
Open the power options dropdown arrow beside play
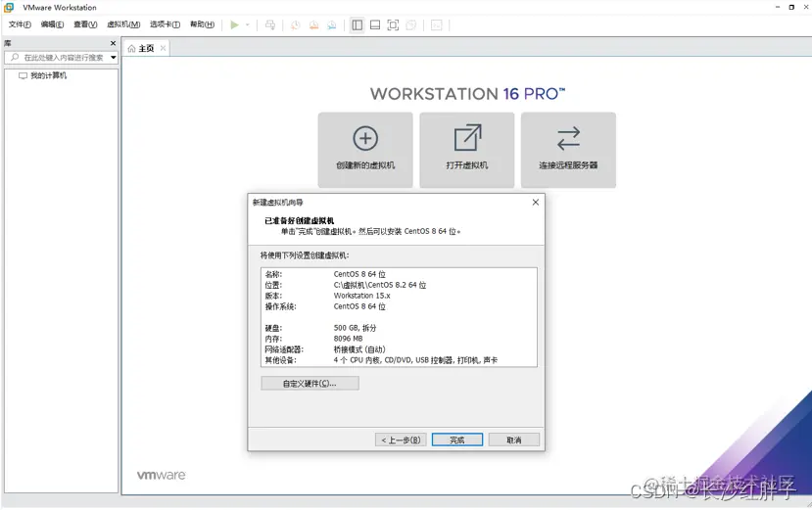(248, 24)
